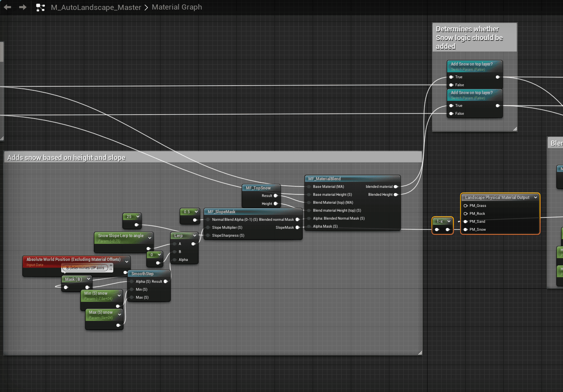
Task: Collapse the Lerp node with its chevron
Action: click(195, 236)
